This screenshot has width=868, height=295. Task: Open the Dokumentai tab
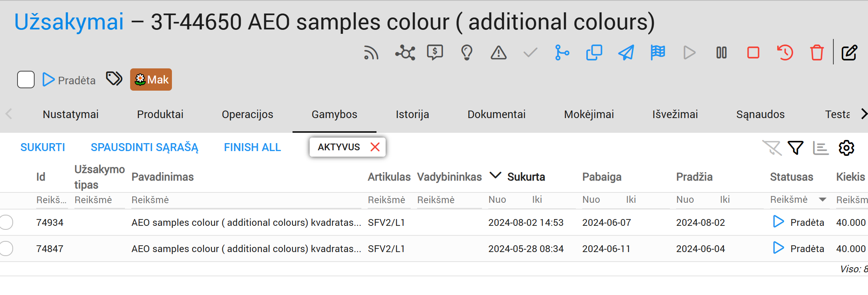pyautogui.click(x=496, y=115)
